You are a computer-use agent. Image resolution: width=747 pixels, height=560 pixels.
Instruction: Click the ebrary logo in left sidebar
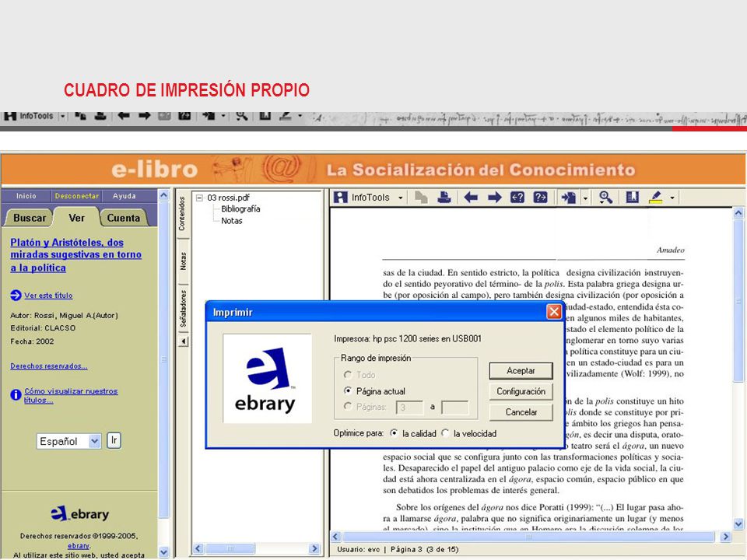point(79,513)
